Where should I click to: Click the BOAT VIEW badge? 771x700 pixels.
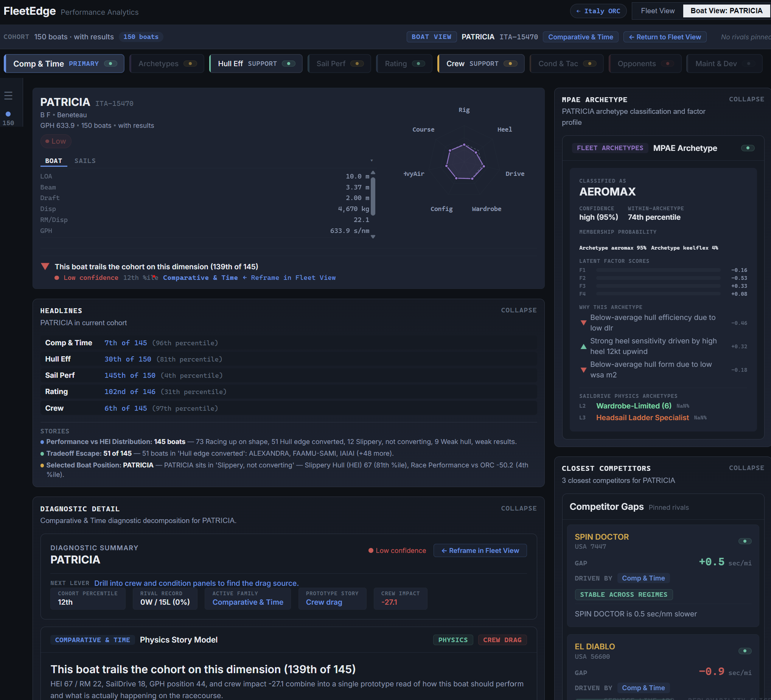click(431, 37)
